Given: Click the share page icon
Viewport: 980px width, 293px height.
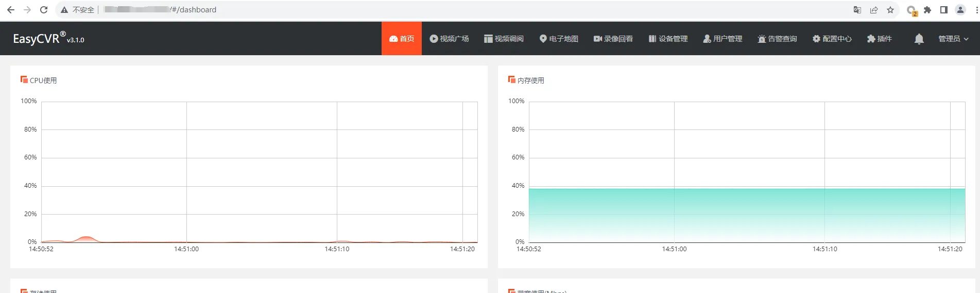Looking at the screenshot, I should tap(874, 10).
